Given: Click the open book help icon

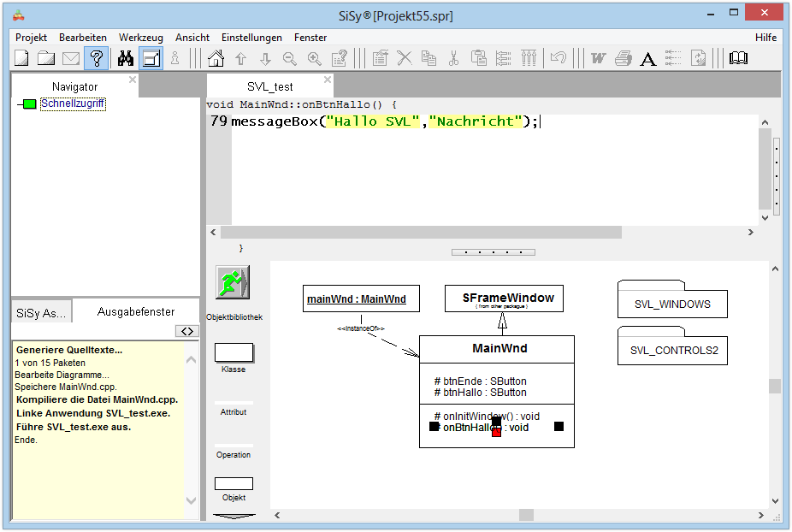Looking at the screenshot, I should pos(738,58).
